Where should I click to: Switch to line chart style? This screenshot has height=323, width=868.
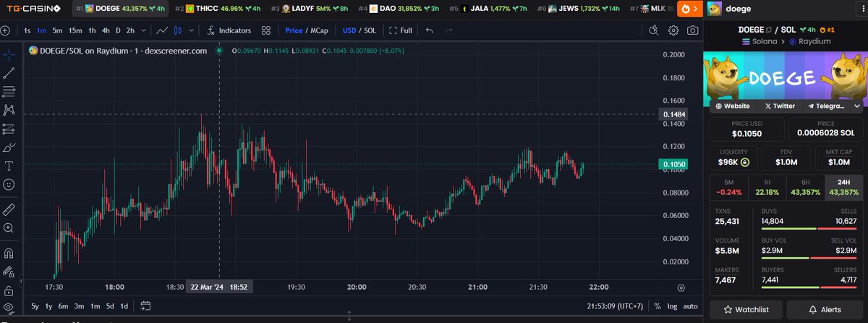tap(163, 30)
